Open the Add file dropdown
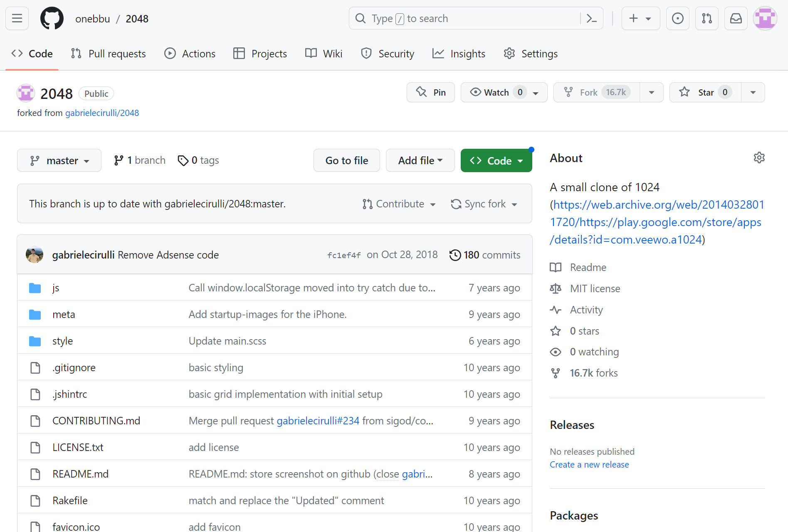The height and width of the screenshot is (532, 788). pos(420,160)
